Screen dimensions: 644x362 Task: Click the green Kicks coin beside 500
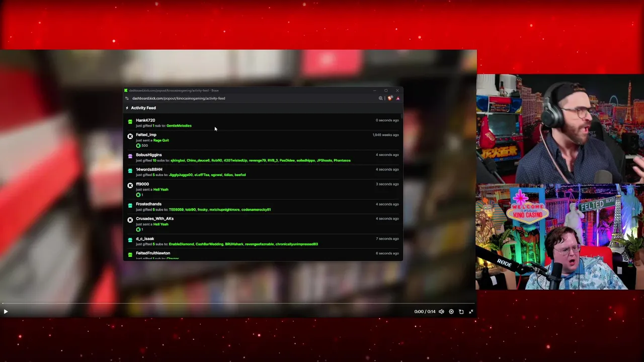coord(138,146)
